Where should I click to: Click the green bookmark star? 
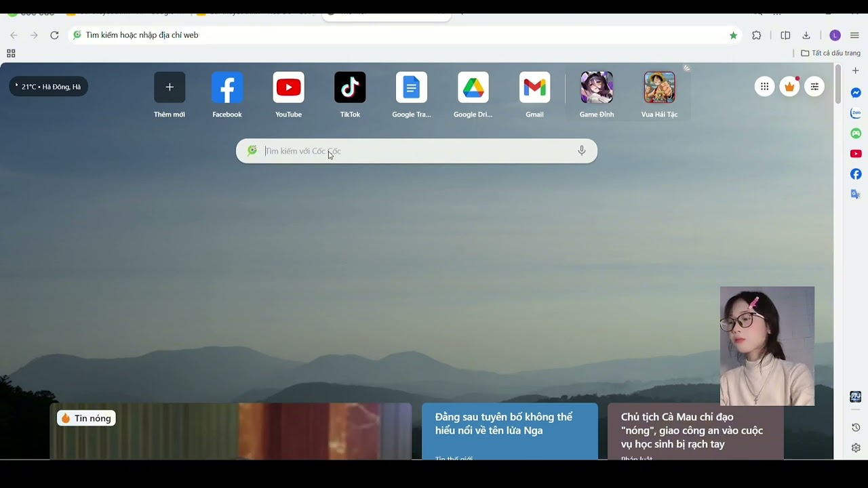click(x=733, y=35)
